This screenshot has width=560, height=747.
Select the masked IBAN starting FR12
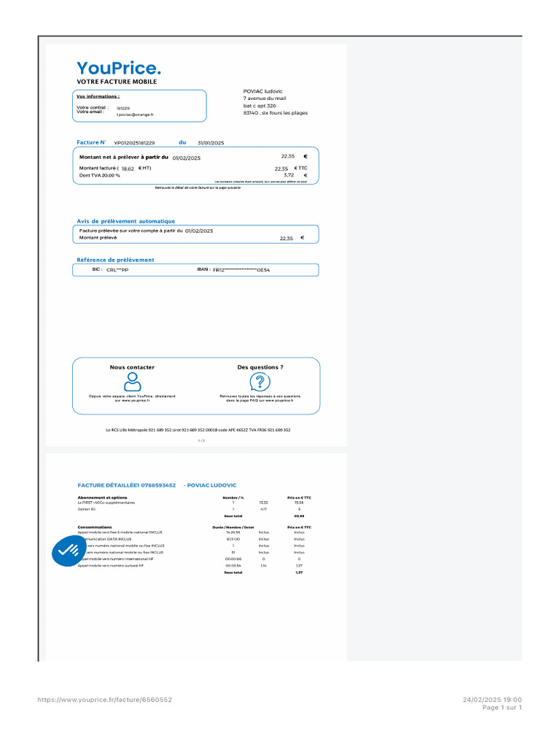241,270
